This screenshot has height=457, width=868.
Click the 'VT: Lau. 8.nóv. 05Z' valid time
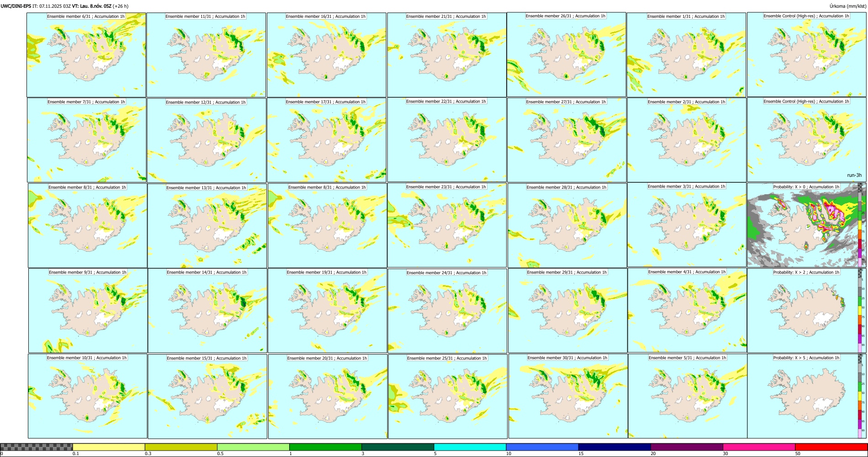[92, 6]
